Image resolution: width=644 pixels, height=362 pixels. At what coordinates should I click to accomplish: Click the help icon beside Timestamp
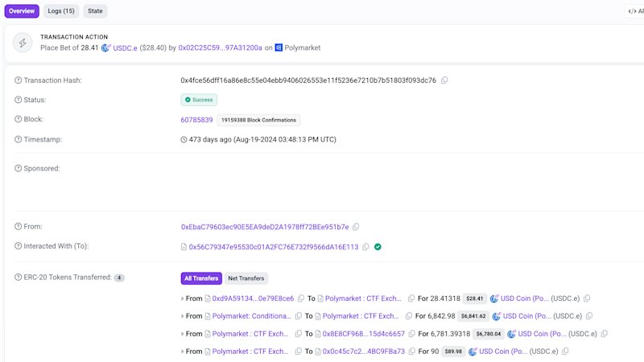point(18,139)
